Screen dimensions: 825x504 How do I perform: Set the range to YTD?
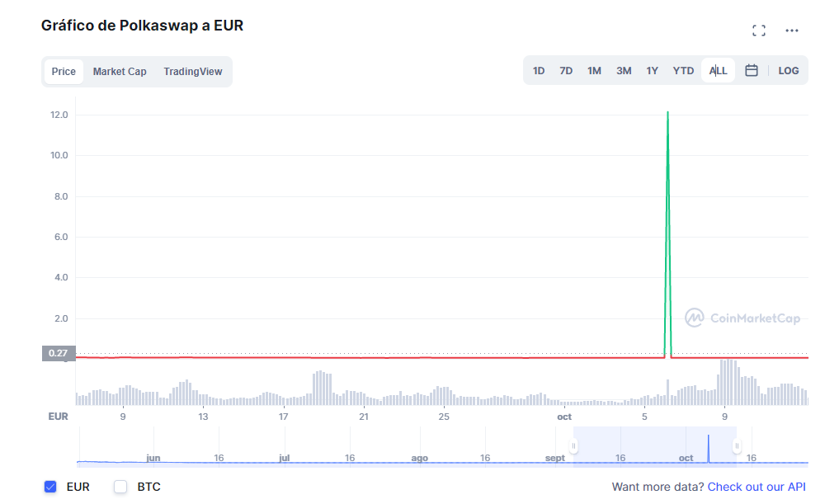(683, 71)
